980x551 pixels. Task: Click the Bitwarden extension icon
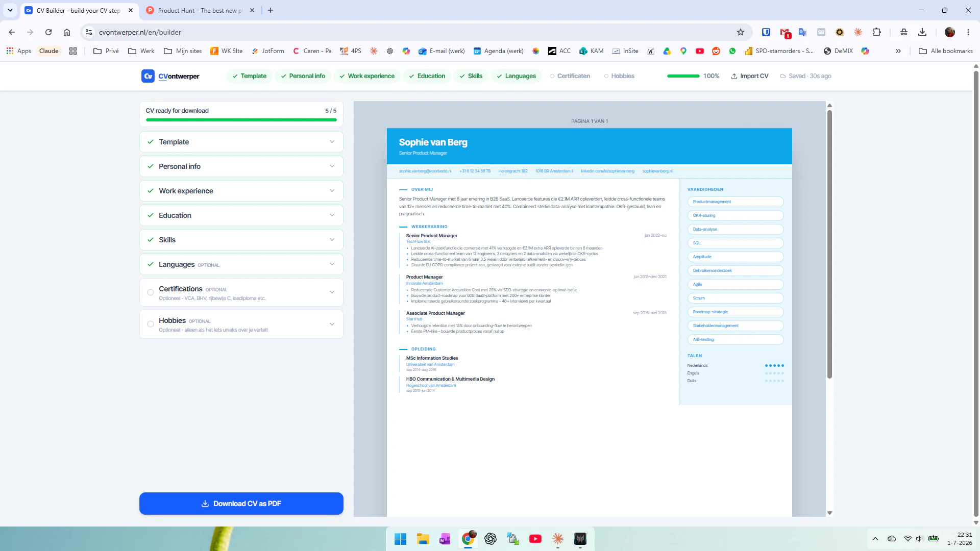coord(766,32)
